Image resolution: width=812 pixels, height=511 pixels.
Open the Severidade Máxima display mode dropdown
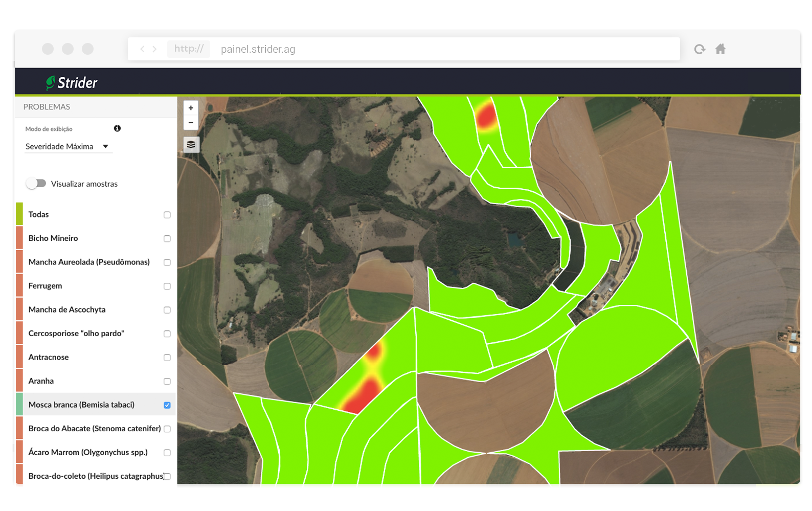click(x=68, y=146)
